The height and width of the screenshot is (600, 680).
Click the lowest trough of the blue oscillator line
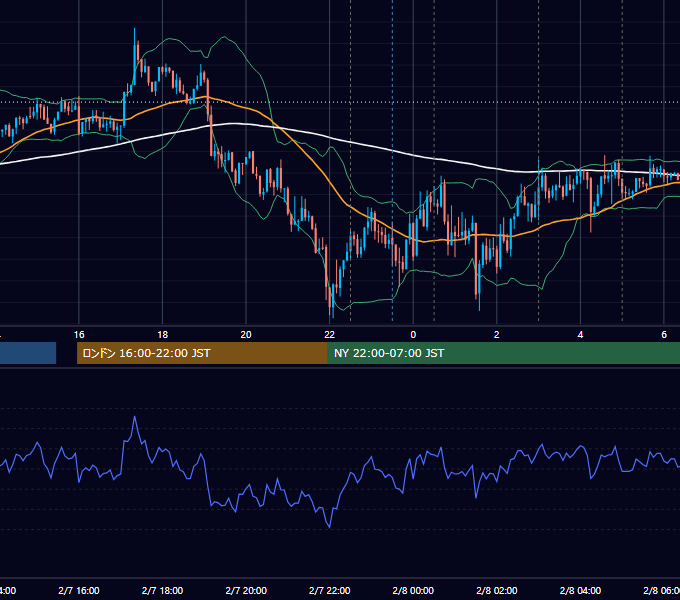click(330, 527)
